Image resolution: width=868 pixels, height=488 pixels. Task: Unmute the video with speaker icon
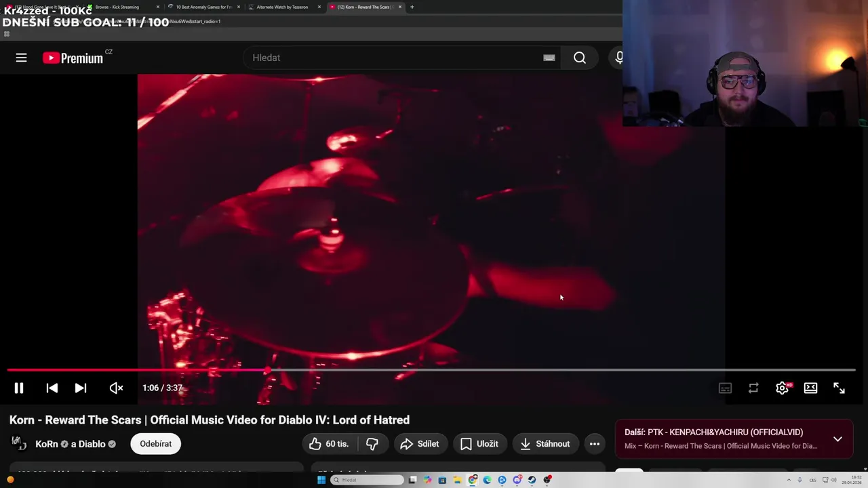coord(116,388)
